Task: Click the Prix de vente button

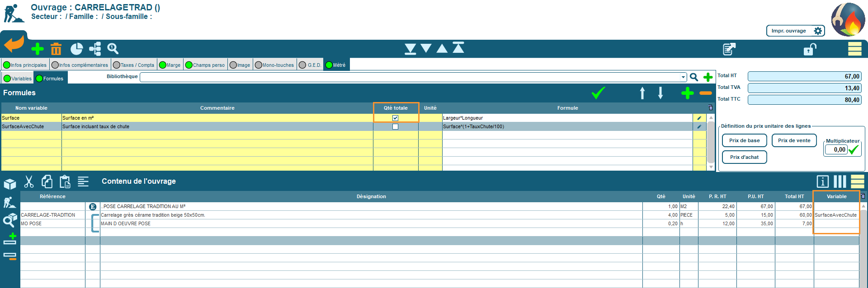Action: (x=794, y=140)
